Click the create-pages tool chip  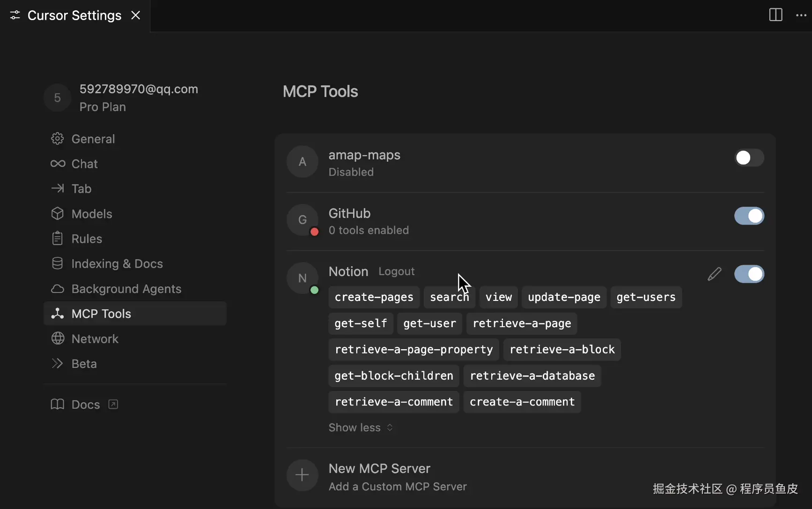[374, 297]
